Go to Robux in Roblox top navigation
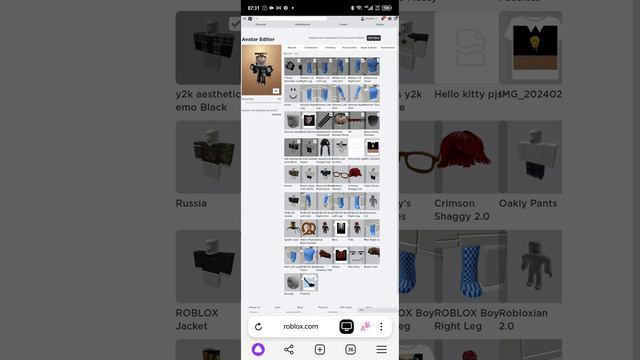Screen dimensions: 640x360 (380, 24)
